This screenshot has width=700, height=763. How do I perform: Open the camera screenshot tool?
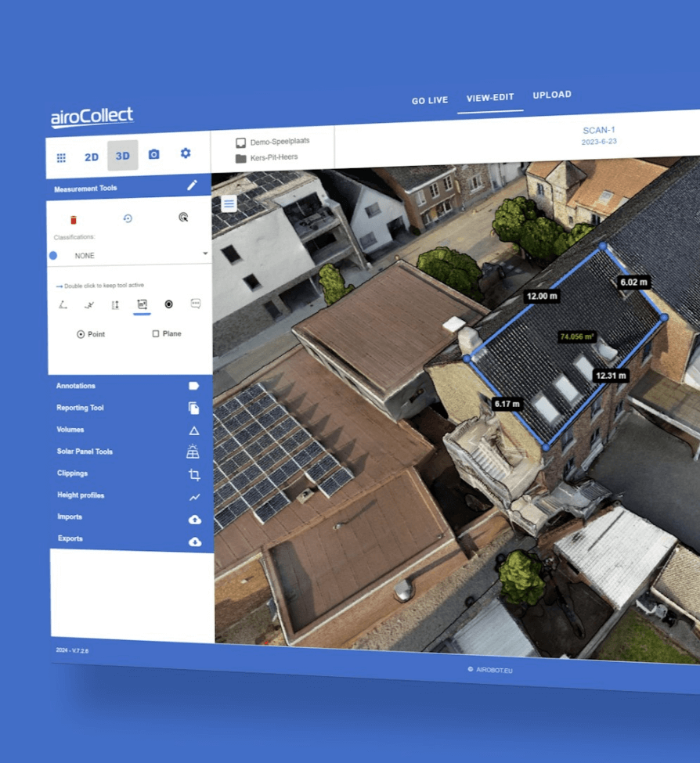(154, 155)
